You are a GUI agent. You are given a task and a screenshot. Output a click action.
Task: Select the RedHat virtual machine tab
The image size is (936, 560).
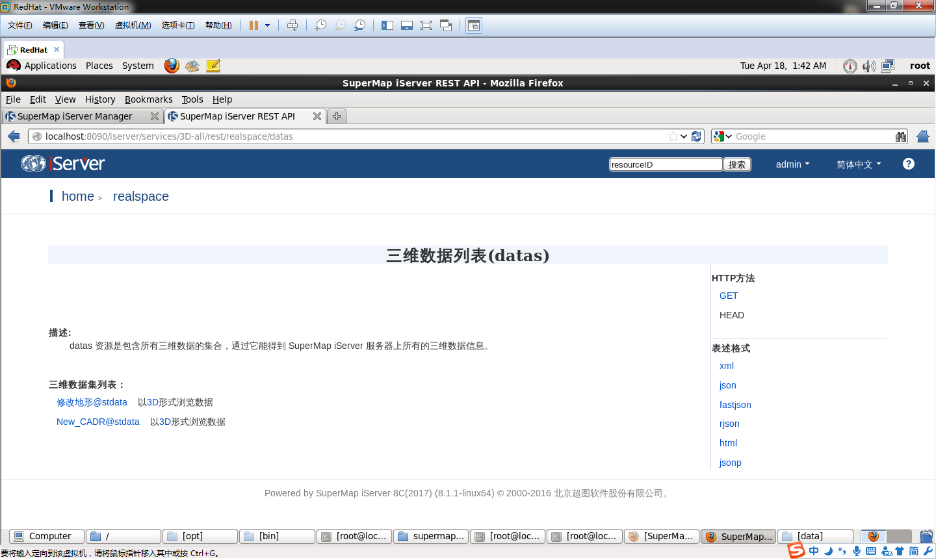click(x=34, y=49)
